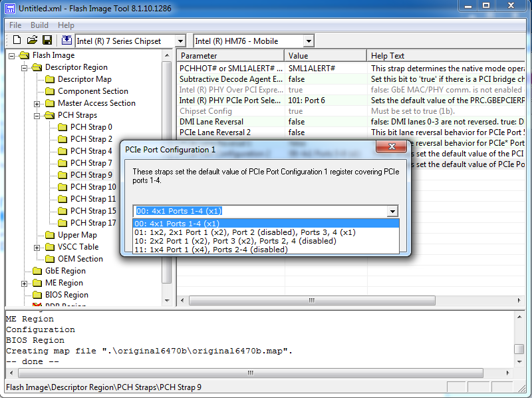Close the PCIe Port Configuration 1 dialog
Viewport: 532px width, 398px height.
(x=392, y=146)
